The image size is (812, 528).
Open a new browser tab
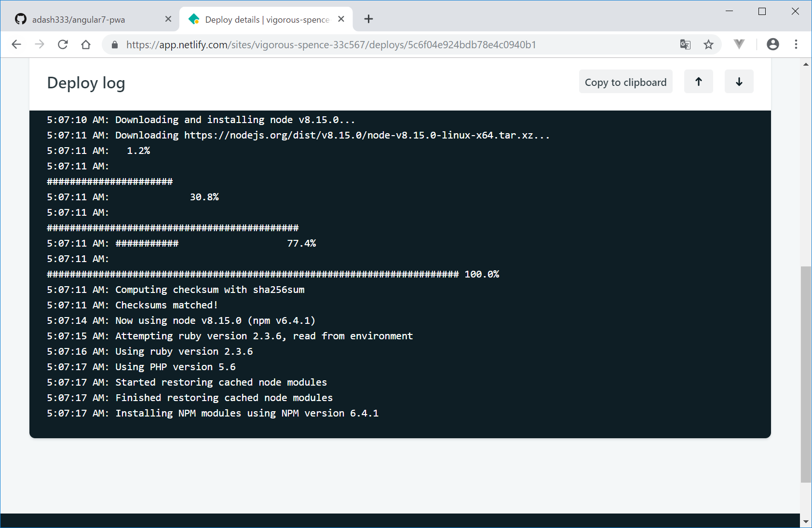coord(368,19)
